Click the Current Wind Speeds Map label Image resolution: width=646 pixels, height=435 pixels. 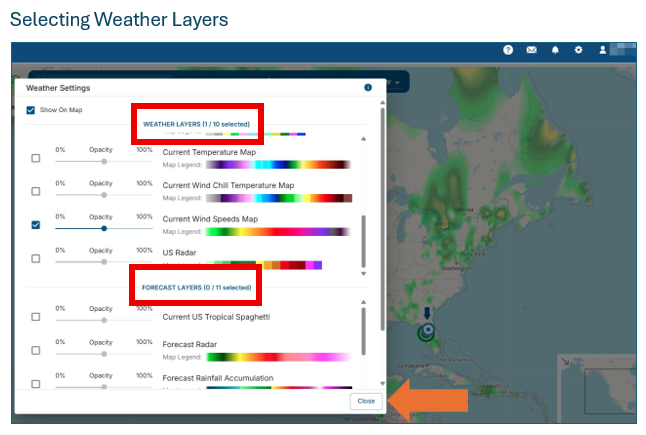210,219
